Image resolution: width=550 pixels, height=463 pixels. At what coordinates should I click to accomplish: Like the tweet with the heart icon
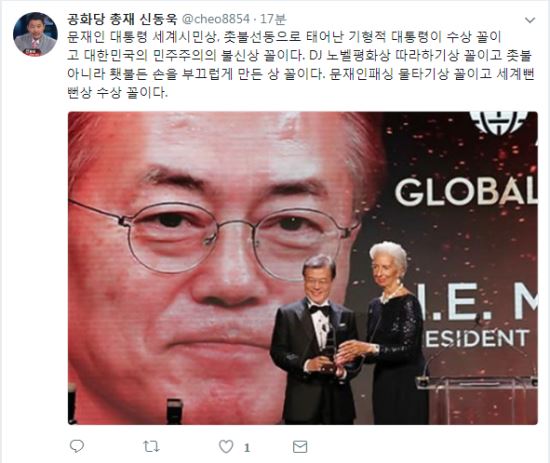pos(226,447)
